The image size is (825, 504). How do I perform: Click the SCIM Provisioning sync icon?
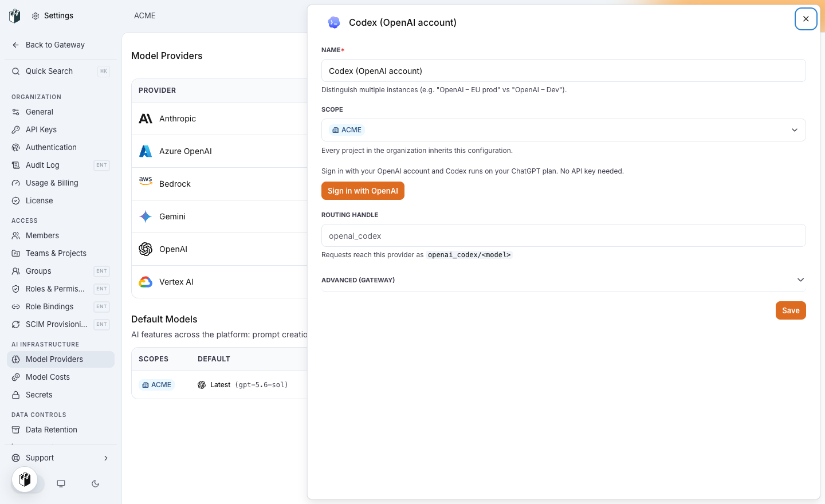(x=16, y=325)
